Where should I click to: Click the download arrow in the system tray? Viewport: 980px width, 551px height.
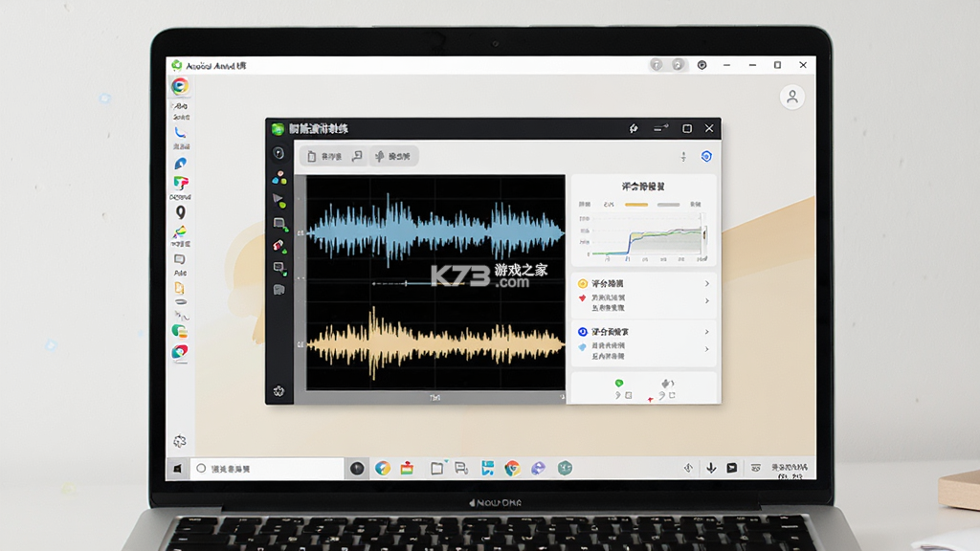tap(711, 468)
